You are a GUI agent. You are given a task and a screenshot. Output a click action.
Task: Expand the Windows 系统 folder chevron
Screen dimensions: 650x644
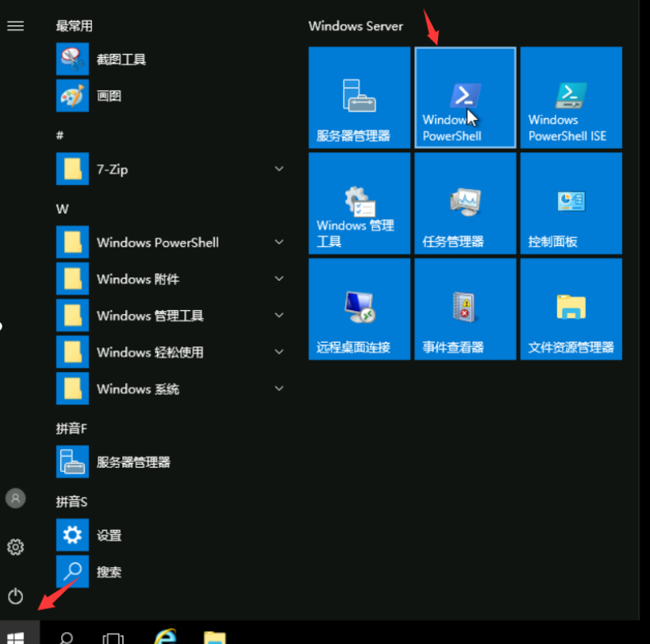(x=279, y=389)
